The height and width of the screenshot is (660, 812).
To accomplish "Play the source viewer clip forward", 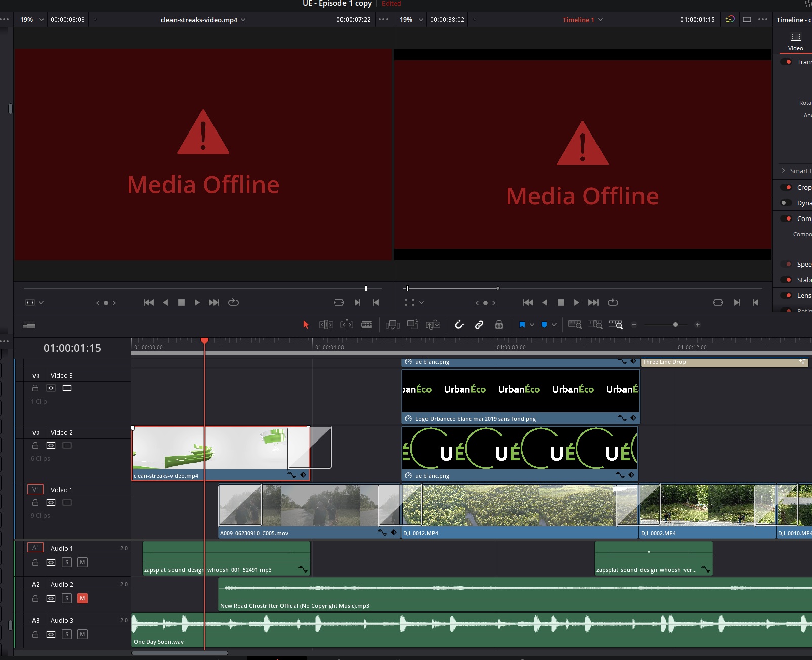I will (197, 302).
